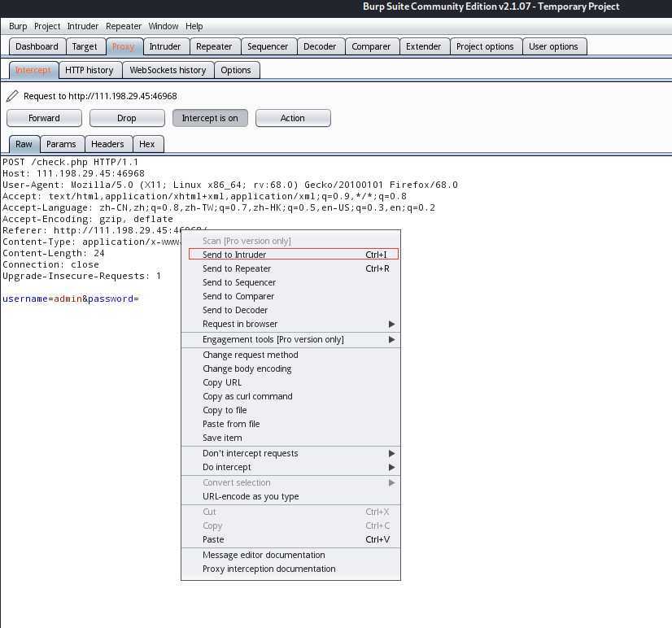
Task: Show the WebSockets history sub-tab
Action: [x=168, y=70]
